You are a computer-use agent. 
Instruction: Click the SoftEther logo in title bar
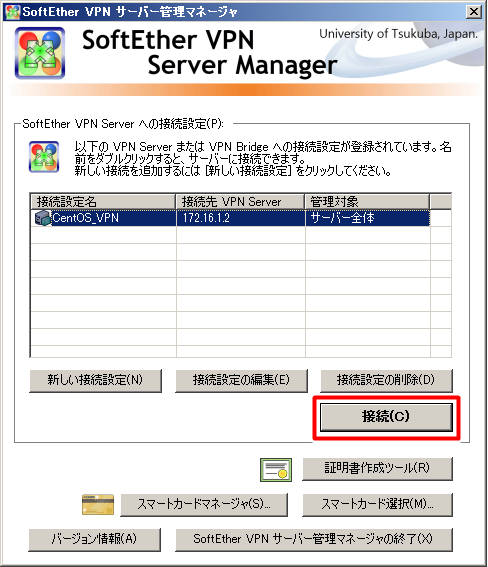click(13, 12)
